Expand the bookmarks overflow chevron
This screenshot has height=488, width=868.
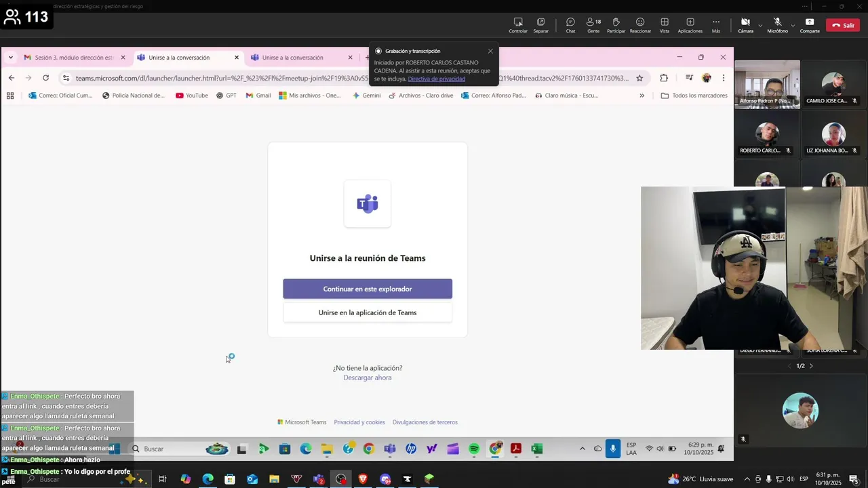coord(642,96)
